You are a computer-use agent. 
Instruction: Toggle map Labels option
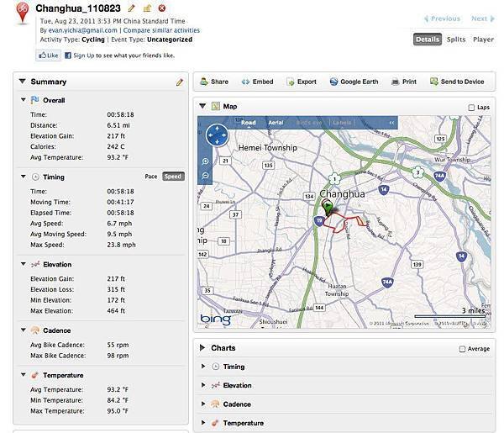342,123
